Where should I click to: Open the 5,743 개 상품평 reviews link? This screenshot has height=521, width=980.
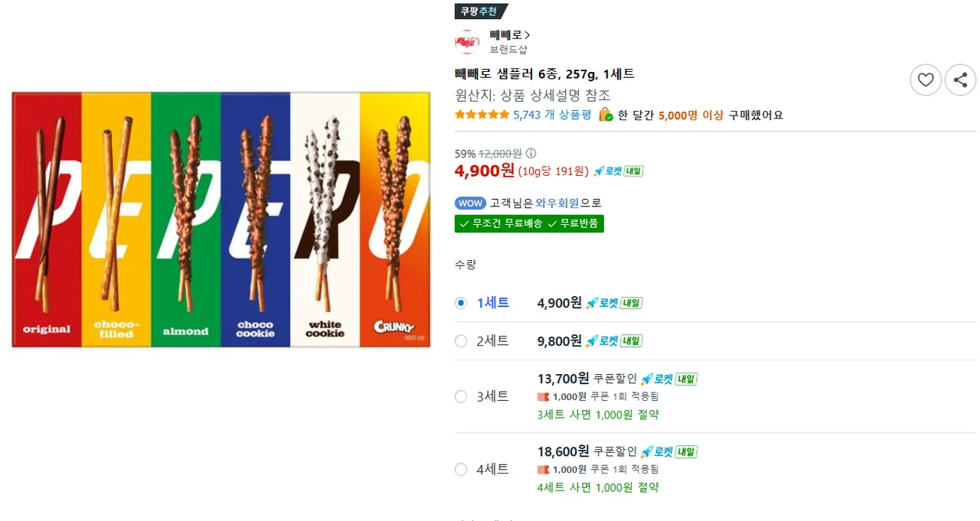(553, 115)
